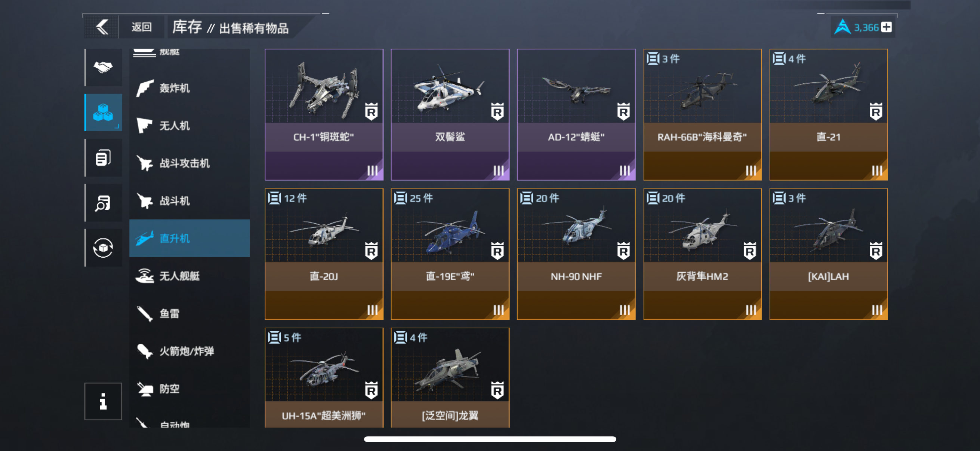Select the 无人机 category

(189, 126)
